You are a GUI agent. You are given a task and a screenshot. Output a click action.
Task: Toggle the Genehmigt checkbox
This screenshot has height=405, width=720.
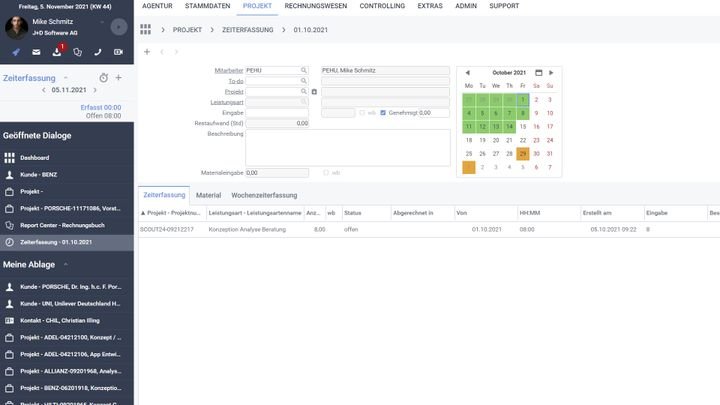click(x=384, y=112)
